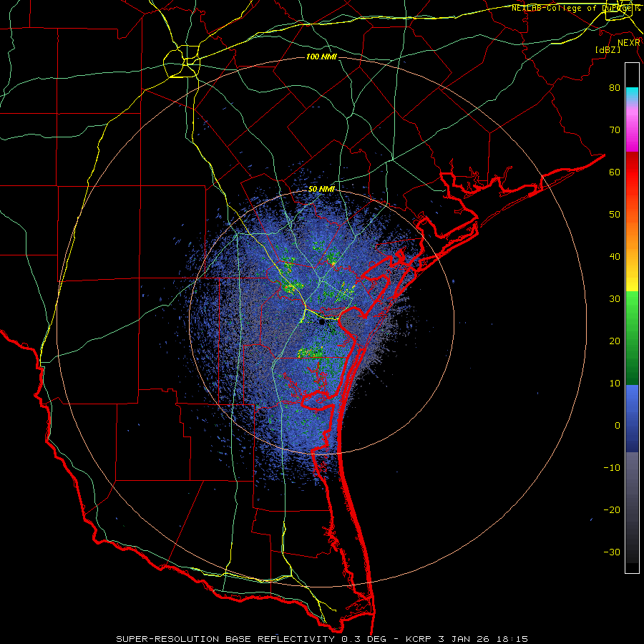Click the "[dBZ]" units label
Image resolution: width=644 pixels, height=644 pixels.
[608, 49]
